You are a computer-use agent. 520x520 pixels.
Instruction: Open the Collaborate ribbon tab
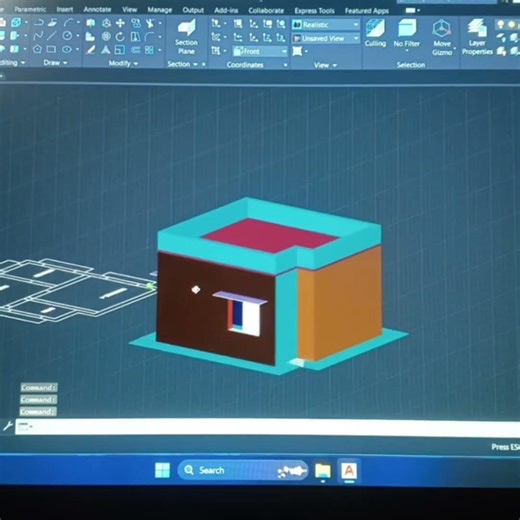tap(266, 11)
